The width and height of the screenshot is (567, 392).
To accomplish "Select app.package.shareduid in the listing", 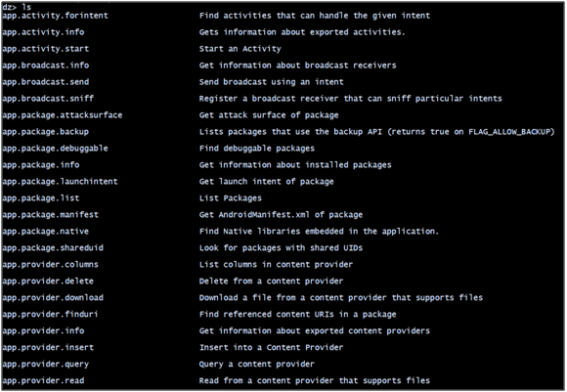I will [x=53, y=248].
